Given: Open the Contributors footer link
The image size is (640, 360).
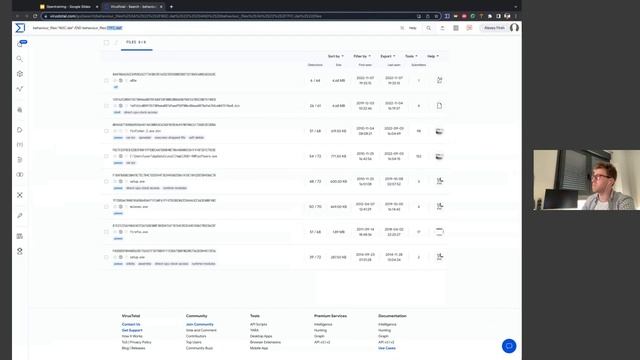Looking at the screenshot, I should 196,336.
